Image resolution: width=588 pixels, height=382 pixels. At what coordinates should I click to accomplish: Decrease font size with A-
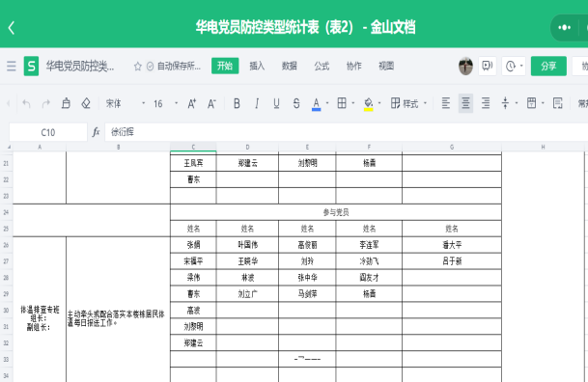tap(211, 103)
